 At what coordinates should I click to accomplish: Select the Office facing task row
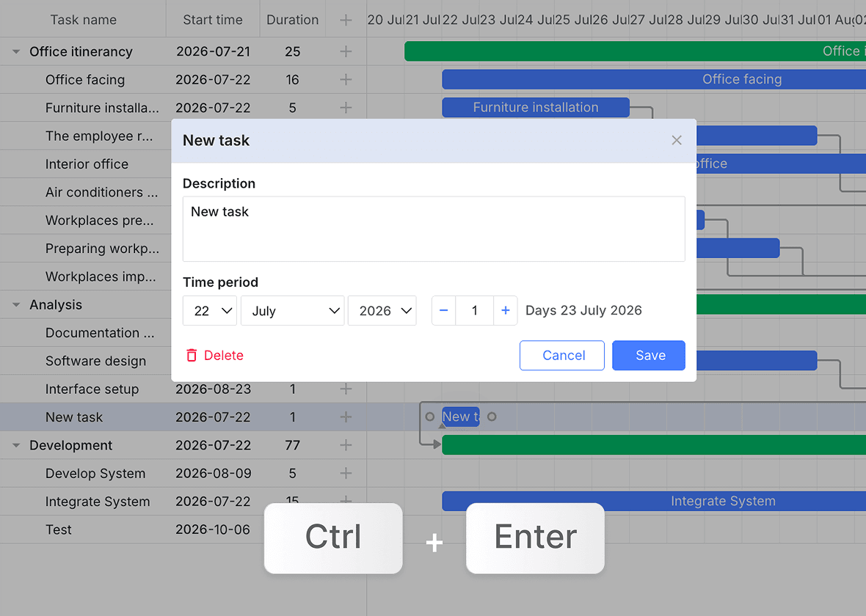183,80
